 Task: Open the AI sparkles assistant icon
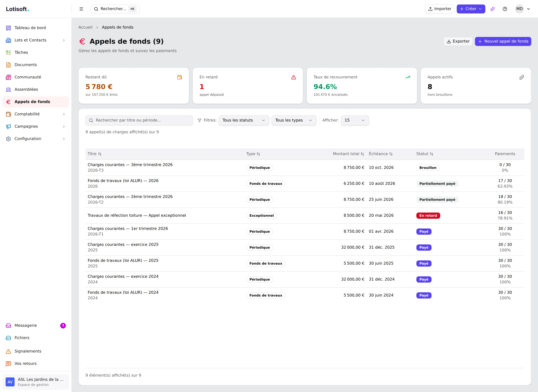(x=493, y=9)
